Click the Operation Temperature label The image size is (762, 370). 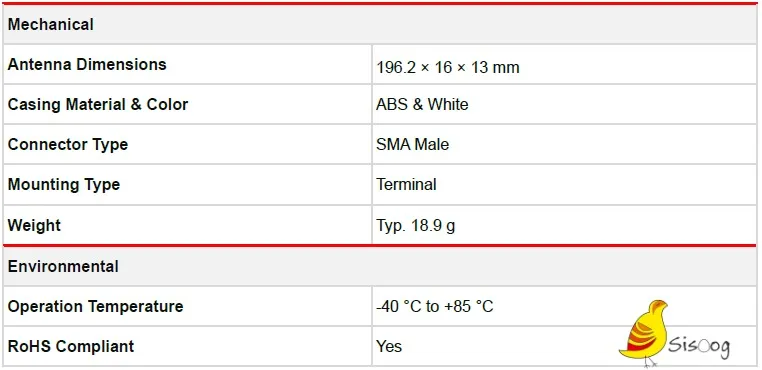click(95, 306)
